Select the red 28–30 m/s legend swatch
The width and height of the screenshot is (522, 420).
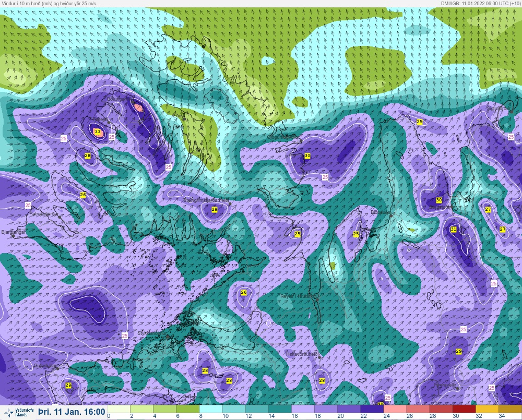[x=441, y=409]
